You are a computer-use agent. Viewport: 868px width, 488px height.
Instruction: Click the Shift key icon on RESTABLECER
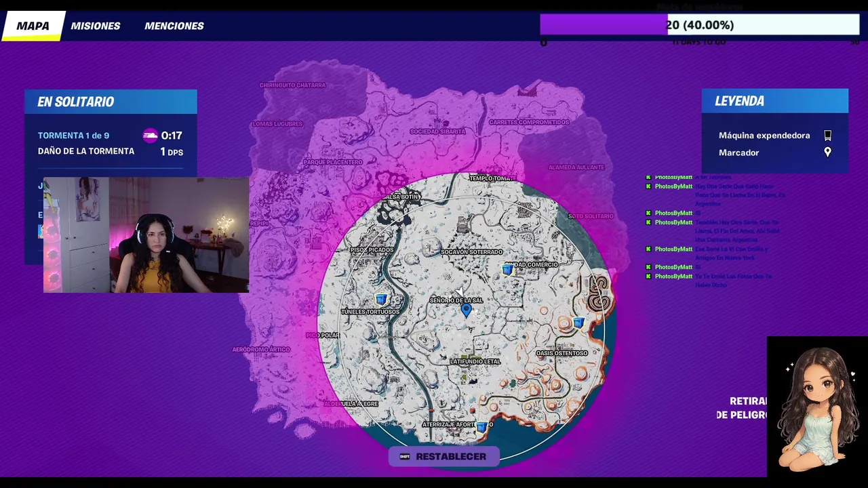pos(405,456)
